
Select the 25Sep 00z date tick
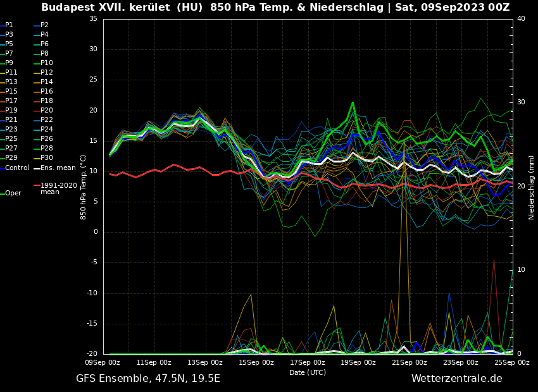tap(511, 362)
